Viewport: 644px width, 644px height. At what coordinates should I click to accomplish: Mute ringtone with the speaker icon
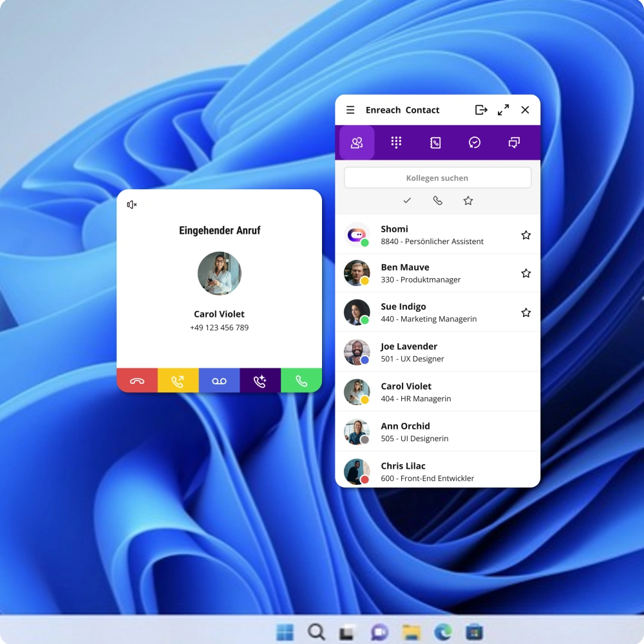pos(132,205)
